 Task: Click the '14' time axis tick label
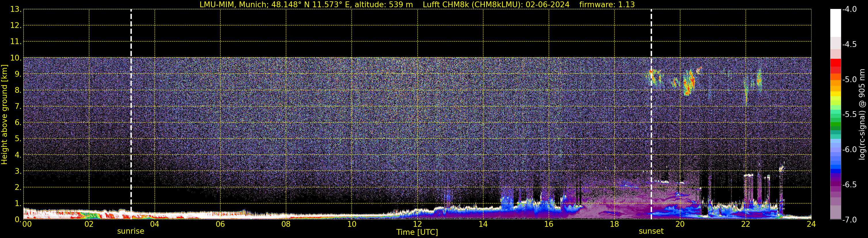click(483, 224)
